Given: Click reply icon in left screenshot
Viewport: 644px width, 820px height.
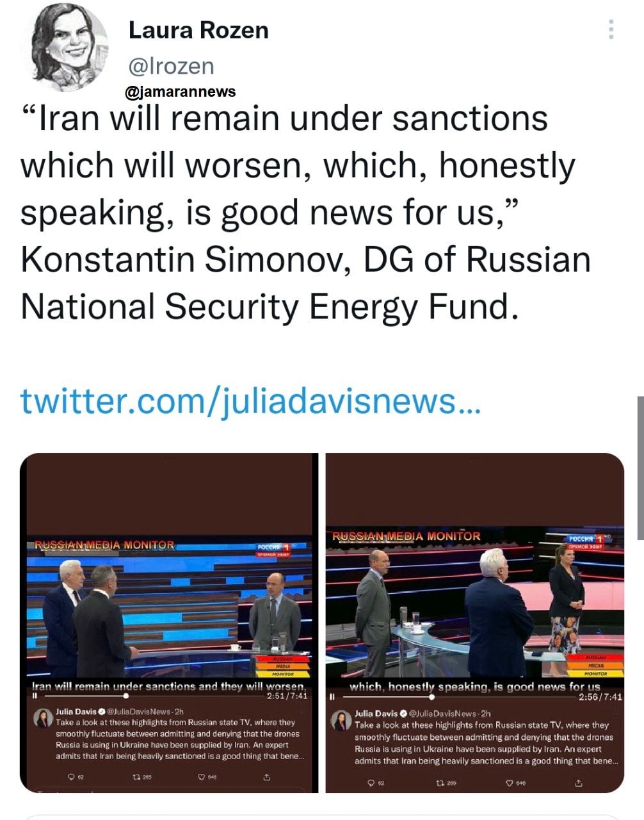Looking at the screenshot, I should [x=71, y=777].
